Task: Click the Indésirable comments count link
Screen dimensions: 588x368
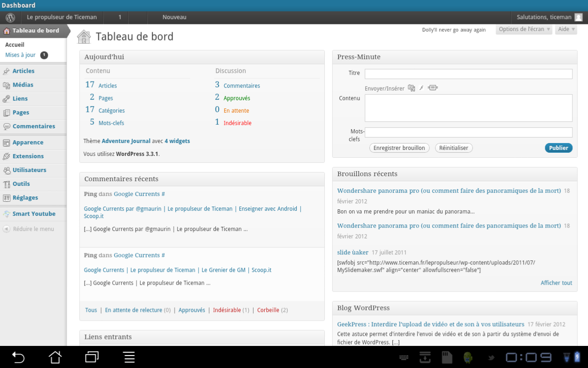Action: (x=237, y=123)
